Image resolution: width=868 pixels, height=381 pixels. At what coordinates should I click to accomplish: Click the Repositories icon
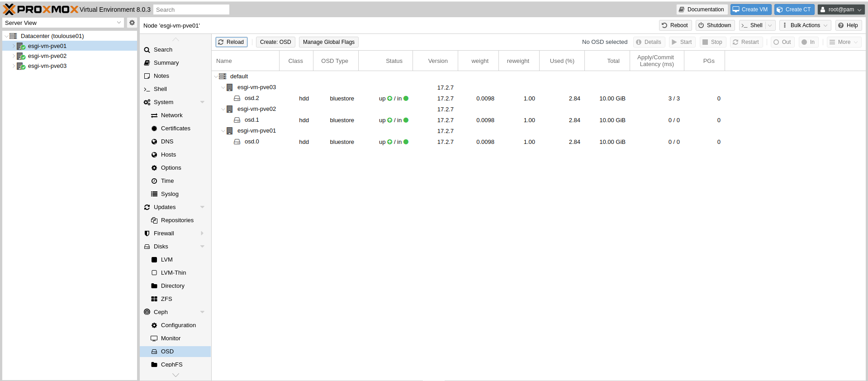(154, 220)
